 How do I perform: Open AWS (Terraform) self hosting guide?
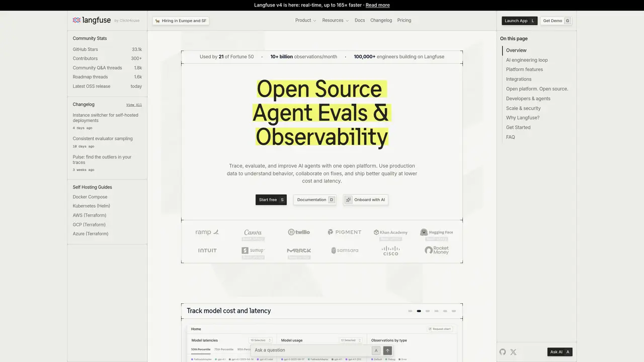[90, 215]
